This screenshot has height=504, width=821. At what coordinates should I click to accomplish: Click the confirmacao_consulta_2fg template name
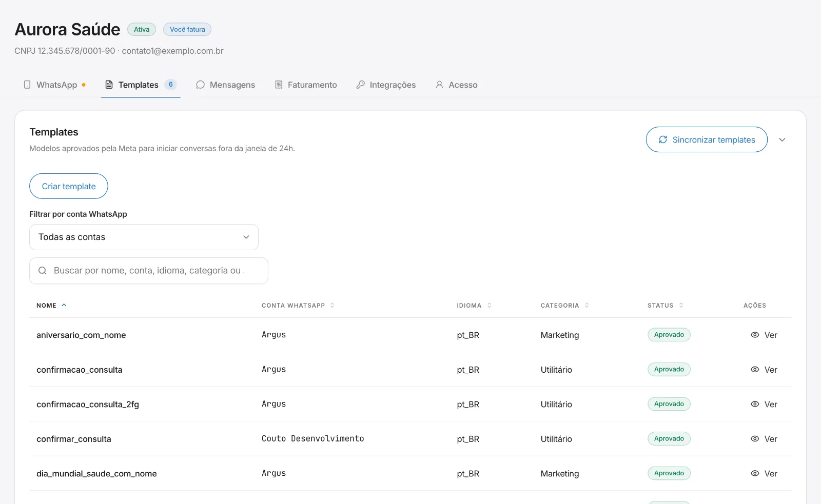click(88, 404)
